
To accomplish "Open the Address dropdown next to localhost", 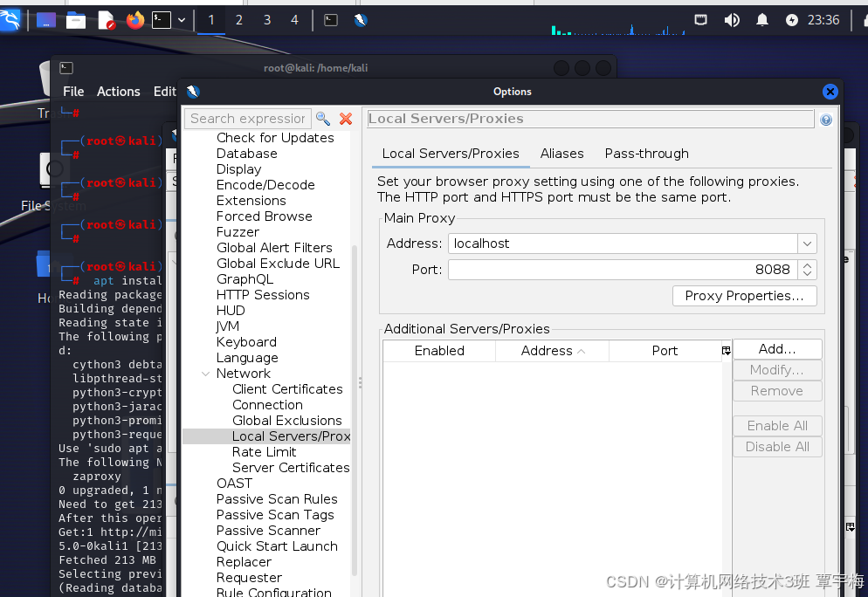I will [x=807, y=244].
